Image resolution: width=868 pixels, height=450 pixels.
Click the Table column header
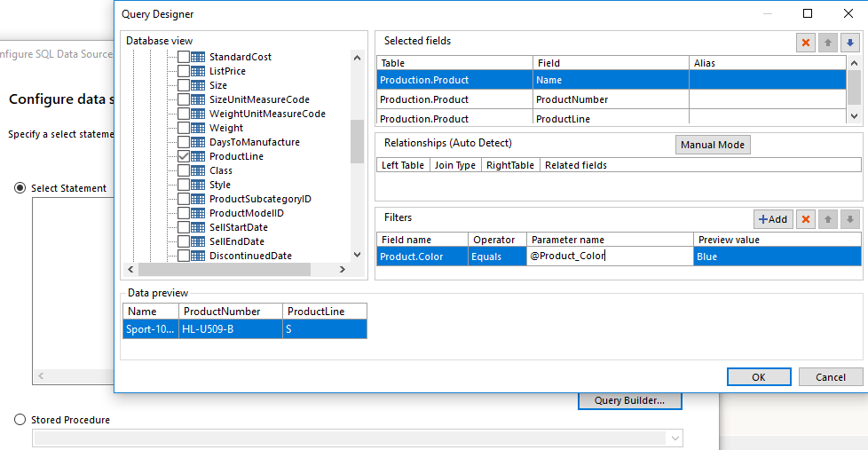click(454, 63)
